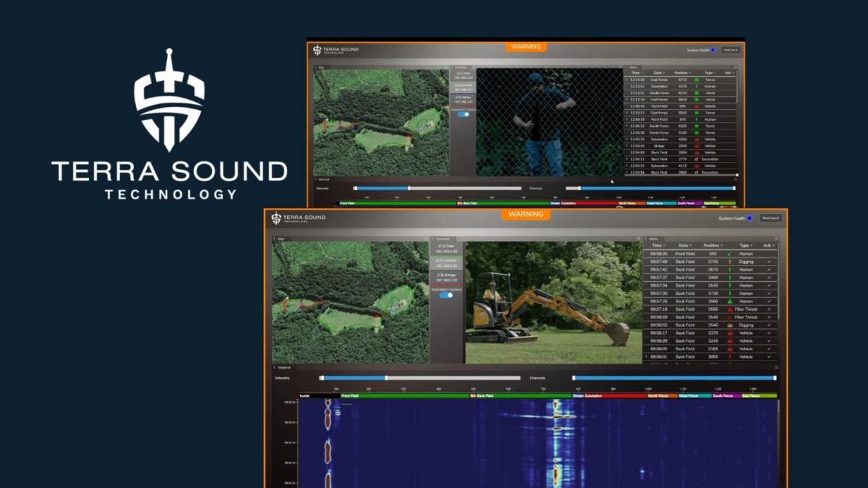Click the Excavation icon in the 12:04:21 row
Screen dimensions: 868x488
click(x=697, y=159)
